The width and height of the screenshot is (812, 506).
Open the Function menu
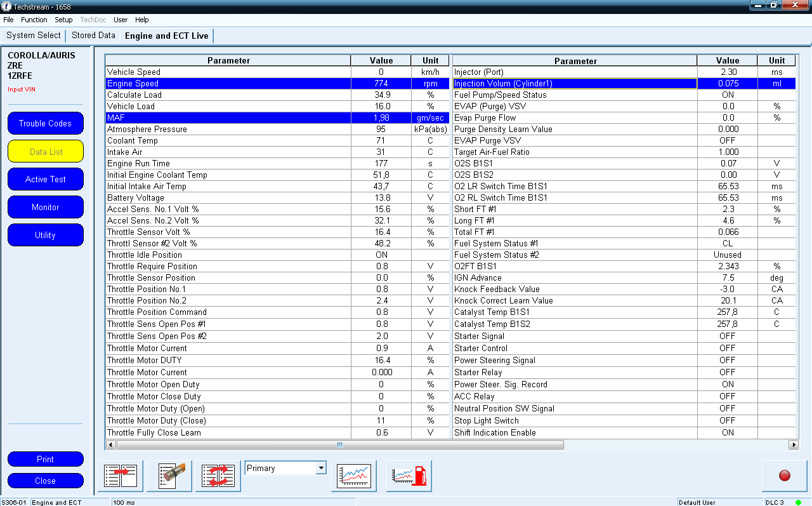[34, 20]
